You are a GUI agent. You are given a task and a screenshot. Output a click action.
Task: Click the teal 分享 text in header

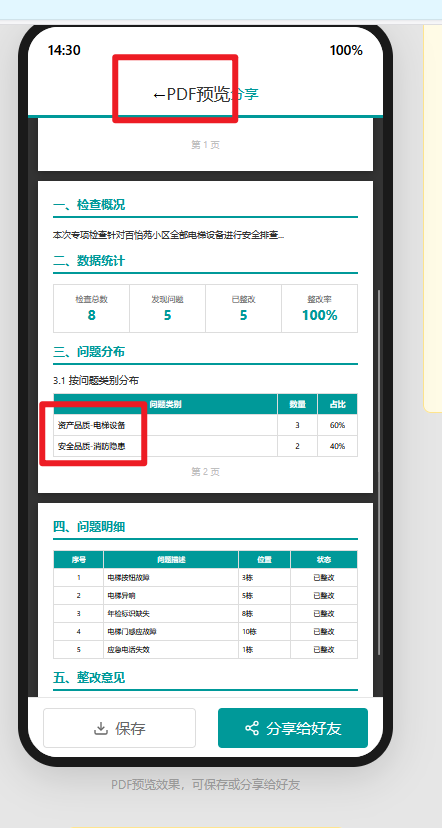click(245, 95)
